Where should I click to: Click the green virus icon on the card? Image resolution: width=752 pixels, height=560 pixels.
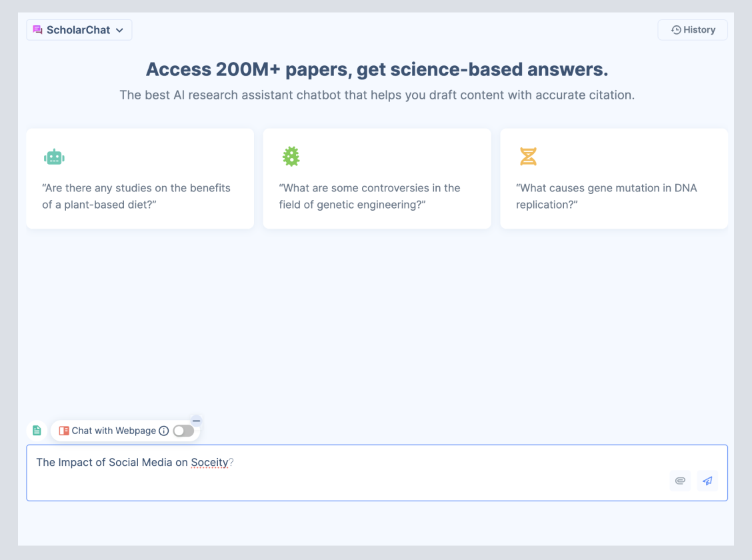point(291,156)
